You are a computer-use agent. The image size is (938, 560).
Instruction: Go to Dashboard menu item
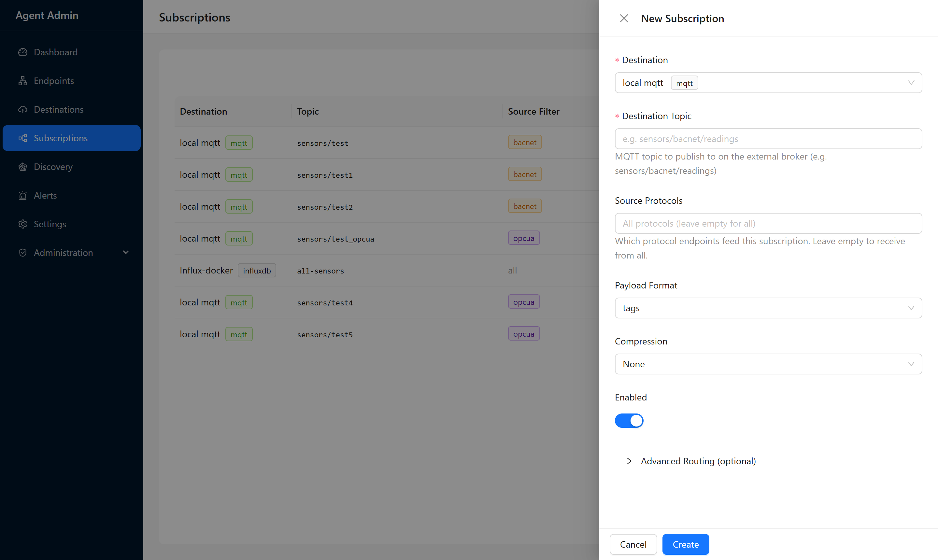pos(72,52)
